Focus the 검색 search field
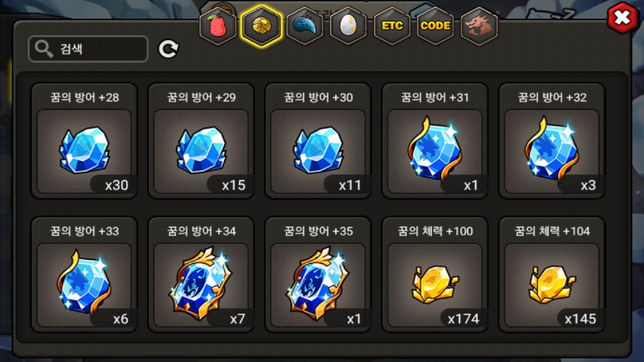Image resolution: width=644 pixels, height=362 pixels. coord(88,49)
